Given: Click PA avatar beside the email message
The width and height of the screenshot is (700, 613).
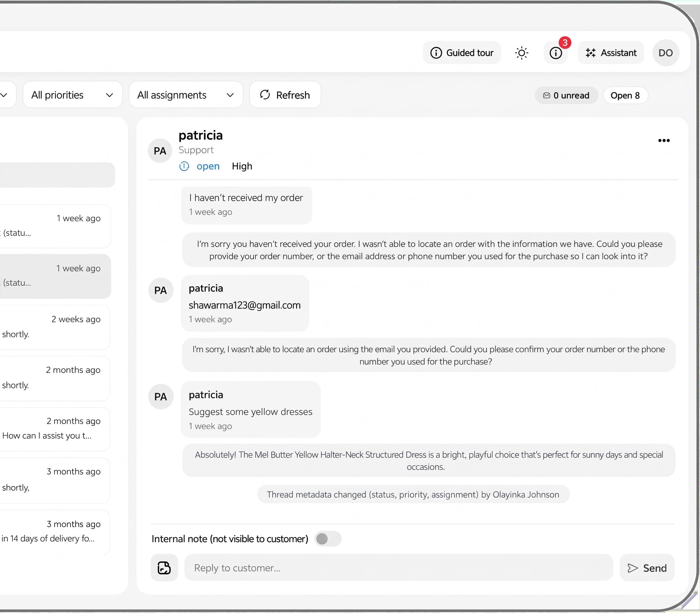Looking at the screenshot, I should (x=161, y=291).
